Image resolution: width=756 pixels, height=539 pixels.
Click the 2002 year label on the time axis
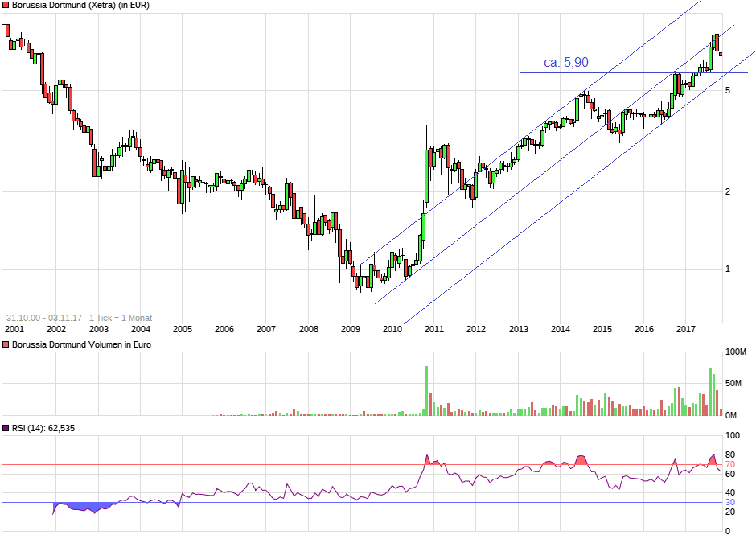[x=56, y=329]
